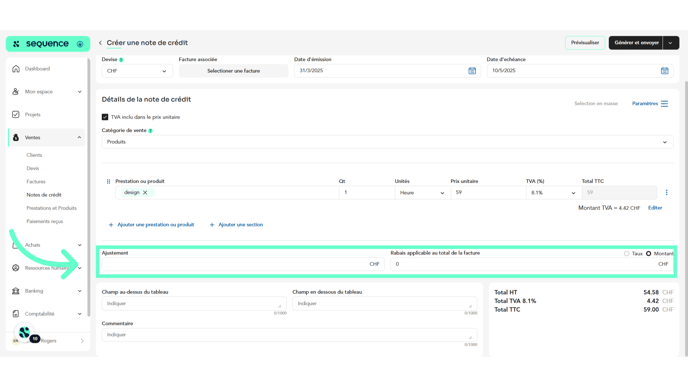Open Paiements reçus submenu item

pyautogui.click(x=45, y=221)
